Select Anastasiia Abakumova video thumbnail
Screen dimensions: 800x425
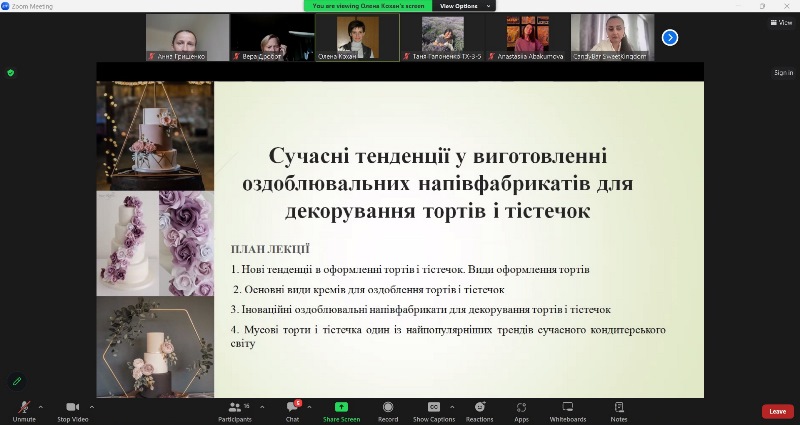click(528, 37)
